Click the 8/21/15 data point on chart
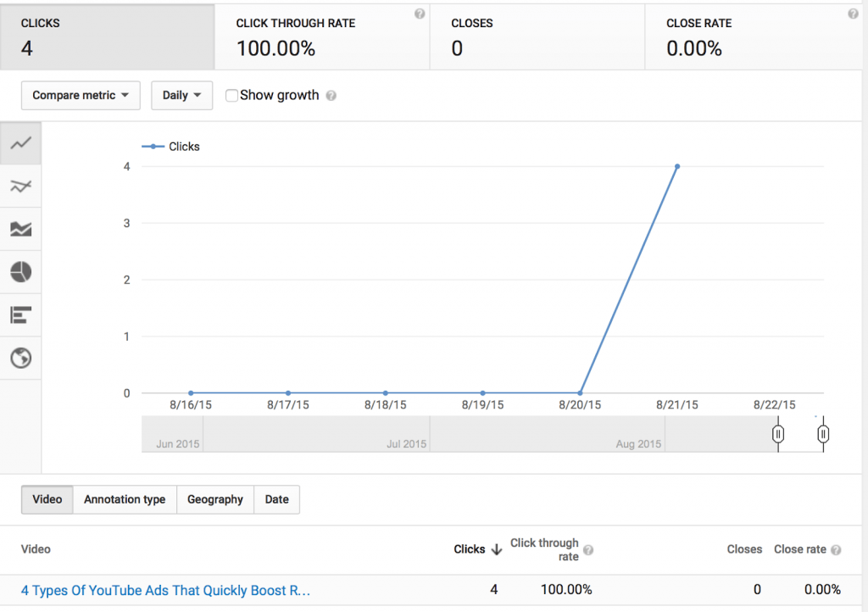The width and height of the screenshot is (868, 612). pyautogui.click(x=677, y=166)
